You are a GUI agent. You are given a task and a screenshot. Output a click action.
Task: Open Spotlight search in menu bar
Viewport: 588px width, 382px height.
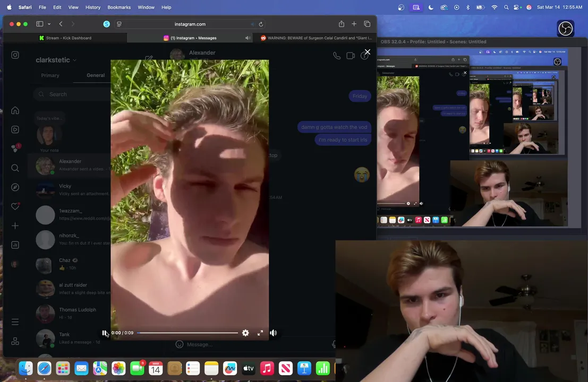tap(506, 7)
